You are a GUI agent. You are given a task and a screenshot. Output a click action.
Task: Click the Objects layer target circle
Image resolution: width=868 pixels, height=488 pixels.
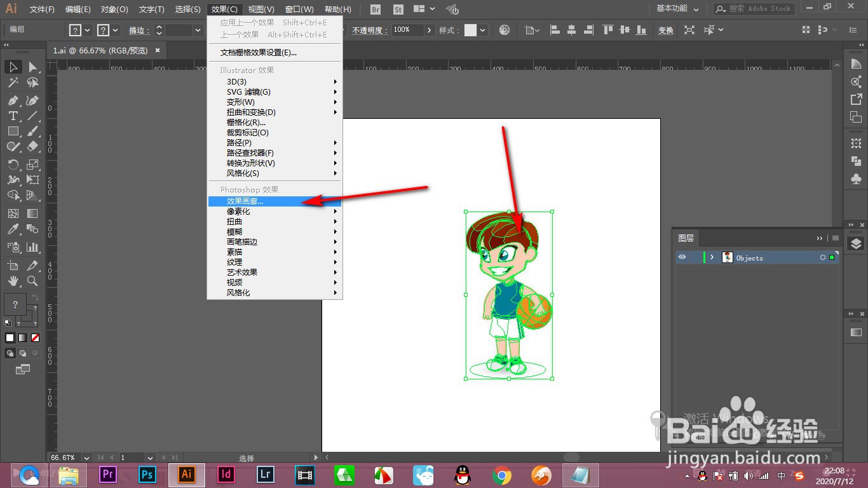pos(823,257)
